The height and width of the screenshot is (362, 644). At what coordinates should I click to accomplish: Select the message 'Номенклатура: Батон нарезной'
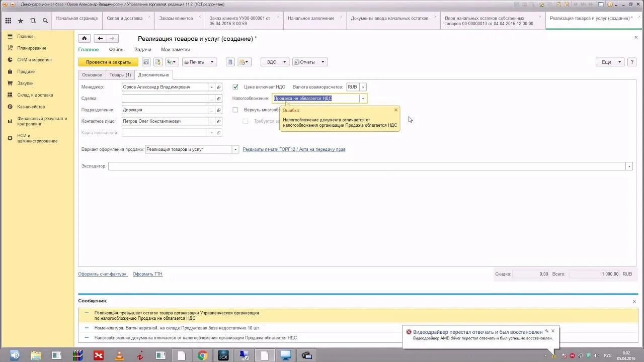358,328
